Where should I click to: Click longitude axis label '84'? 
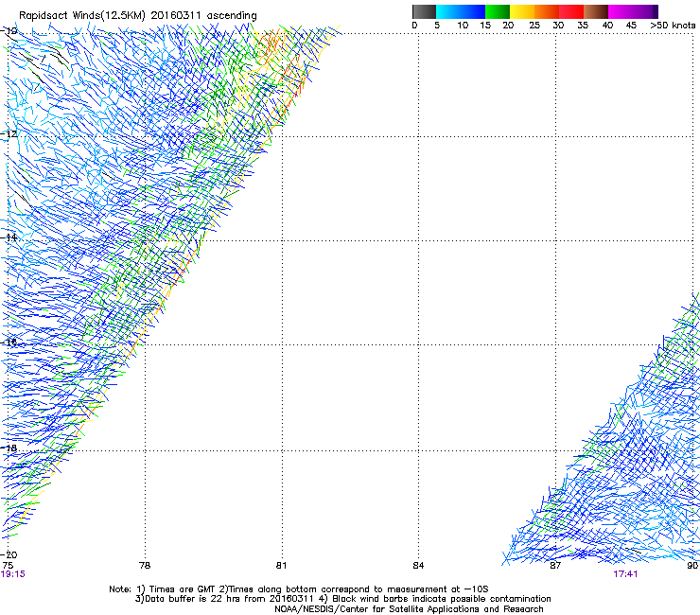pyautogui.click(x=418, y=566)
